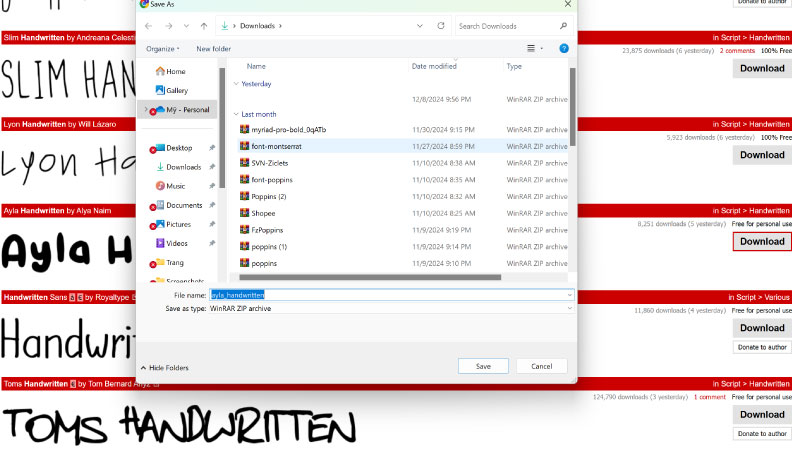Open Downloads in quick access pane
This screenshot has width=800, height=450.
pos(179,167)
